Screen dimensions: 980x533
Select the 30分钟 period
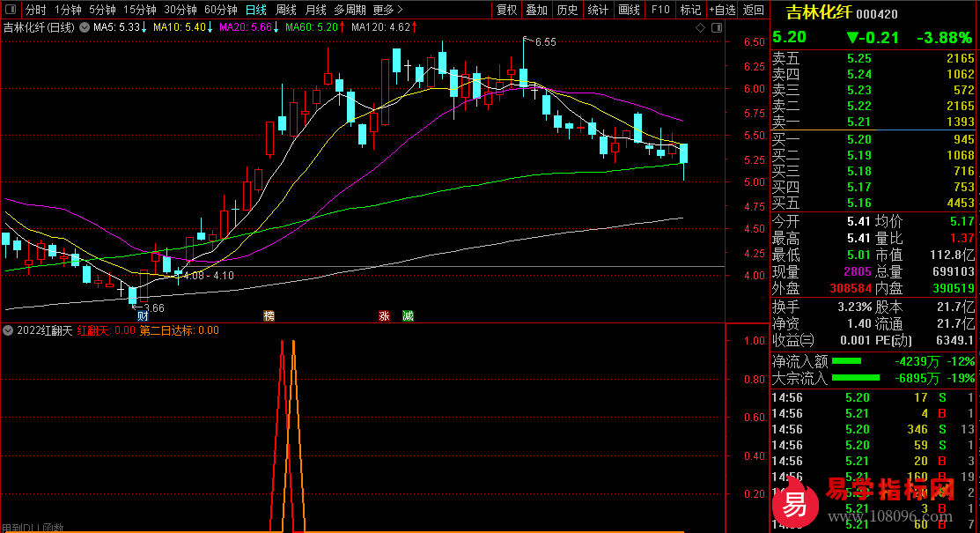click(x=180, y=10)
